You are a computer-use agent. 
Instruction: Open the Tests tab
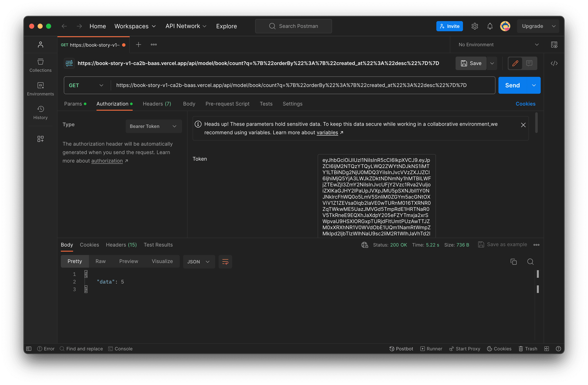point(266,104)
